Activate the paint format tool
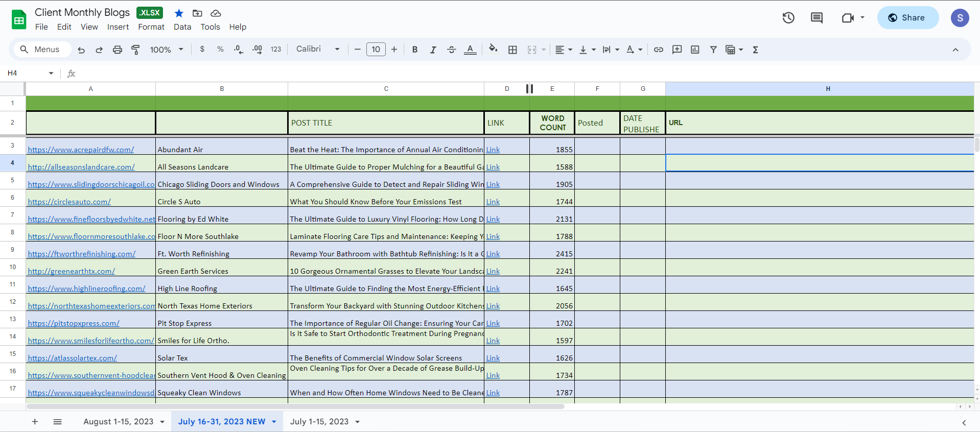Viewport: 980px width, 432px height. (x=135, y=50)
